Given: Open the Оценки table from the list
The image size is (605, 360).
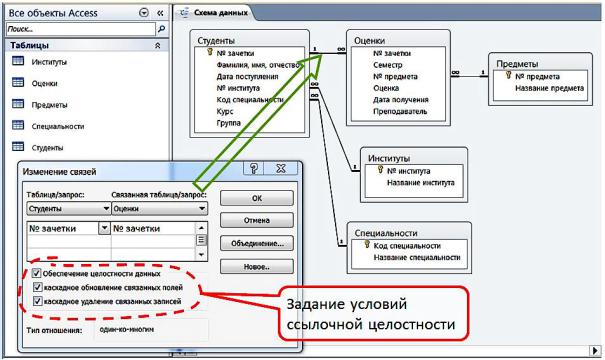Looking at the screenshot, I should coord(44,83).
